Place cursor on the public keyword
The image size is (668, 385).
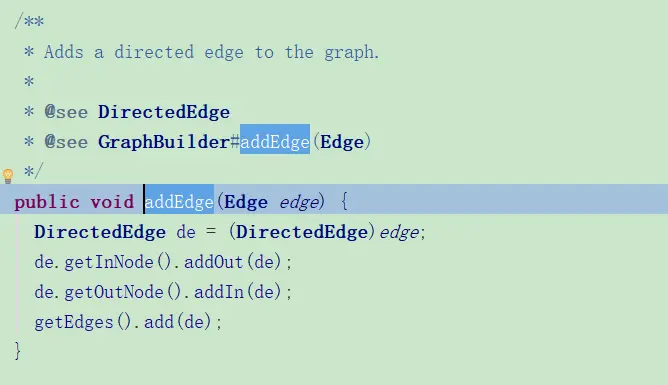point(47,202)
